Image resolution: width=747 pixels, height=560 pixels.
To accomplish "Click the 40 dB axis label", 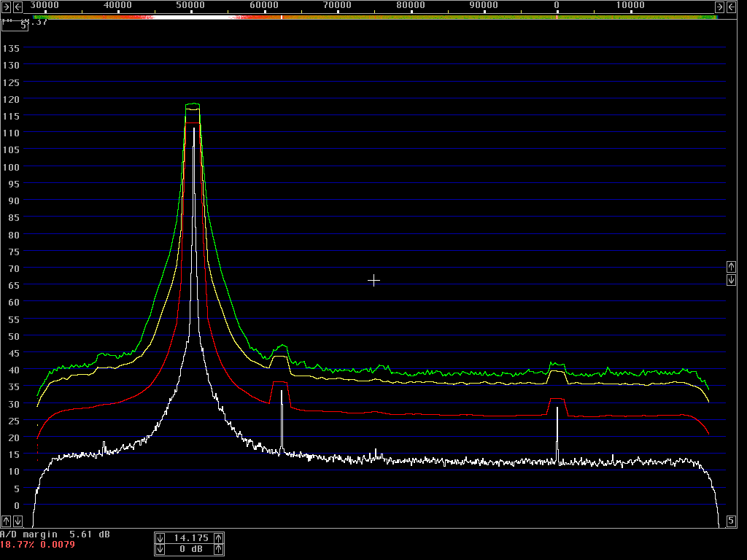I will 14,370.
